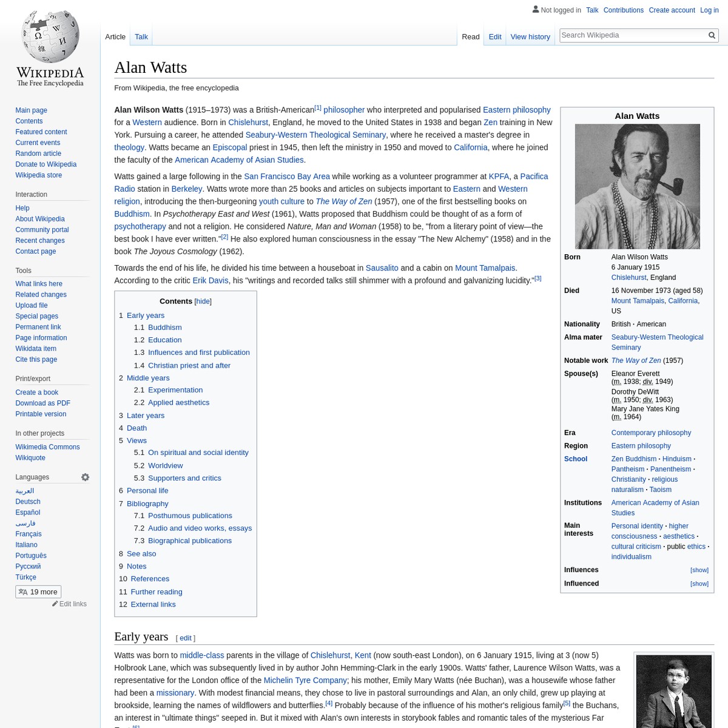The image size is (728, 728).
Task: Click inside the Search Wikipedia input field
Action: click(631, 35)
